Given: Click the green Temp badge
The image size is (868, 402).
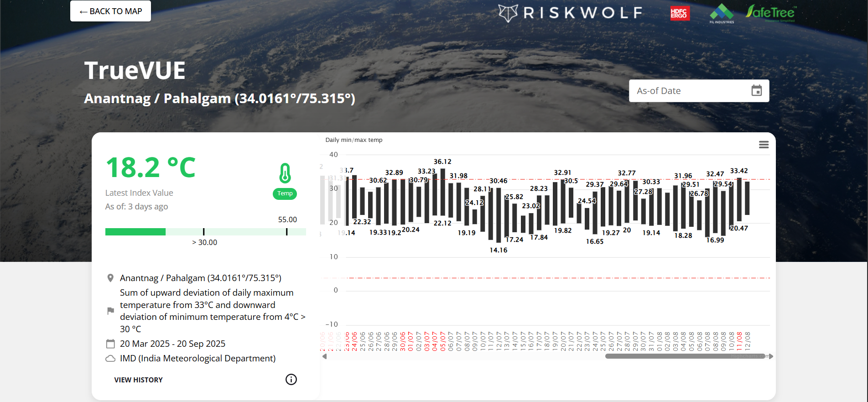Looking at the screenshot, I should point(285,193).
